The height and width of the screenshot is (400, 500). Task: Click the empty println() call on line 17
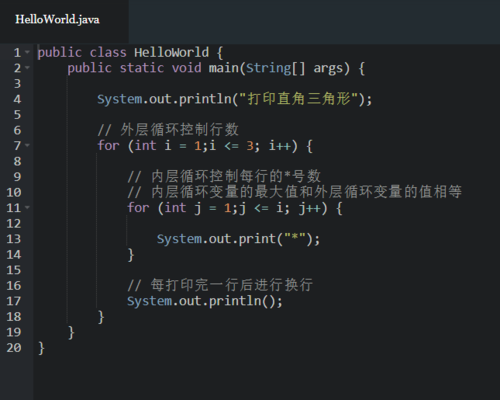coord(205,301)
